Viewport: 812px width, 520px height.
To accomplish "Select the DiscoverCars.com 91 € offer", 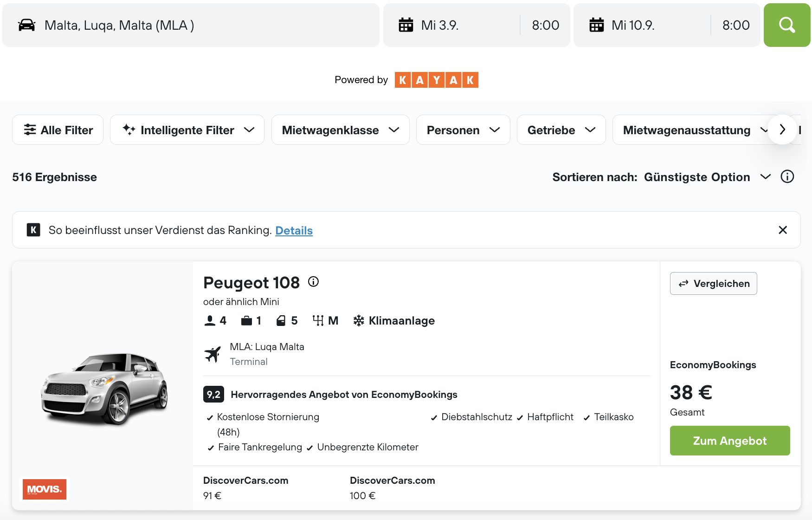I will tap(245, 488).
